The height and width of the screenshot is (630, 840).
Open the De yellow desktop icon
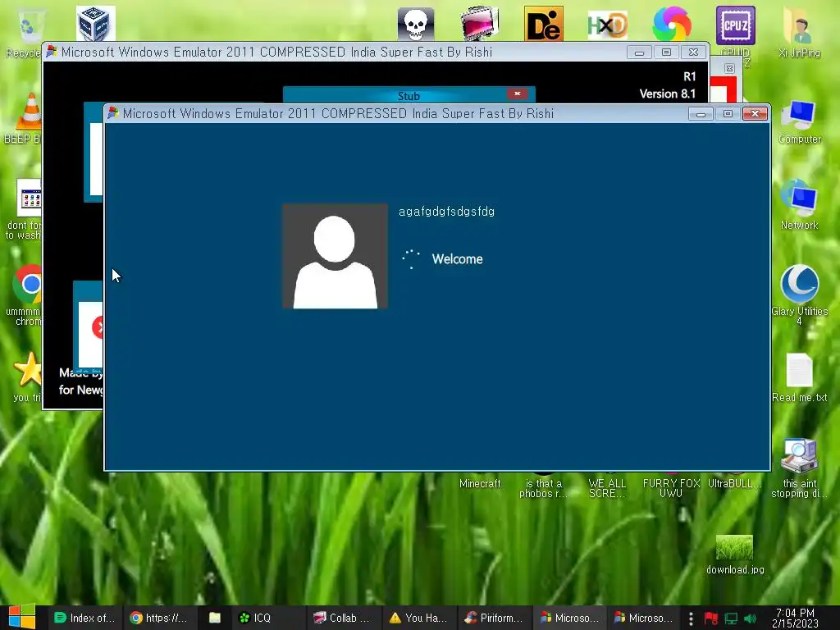tap(543, 24)
